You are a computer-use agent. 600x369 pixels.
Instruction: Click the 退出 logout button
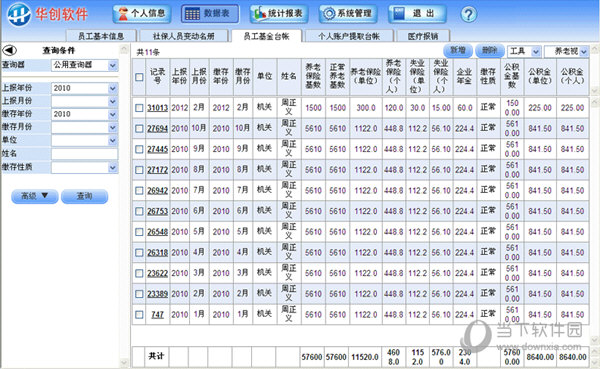coord(417,14)
